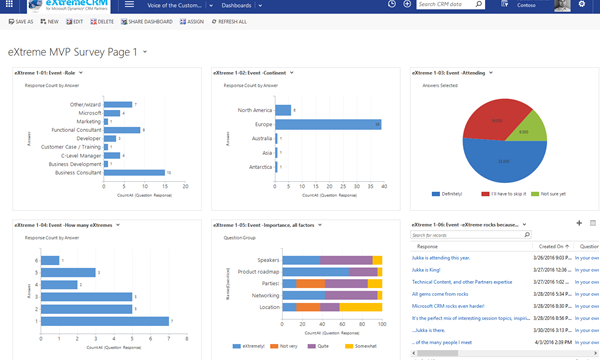Click the quick create plus icon

407,4
